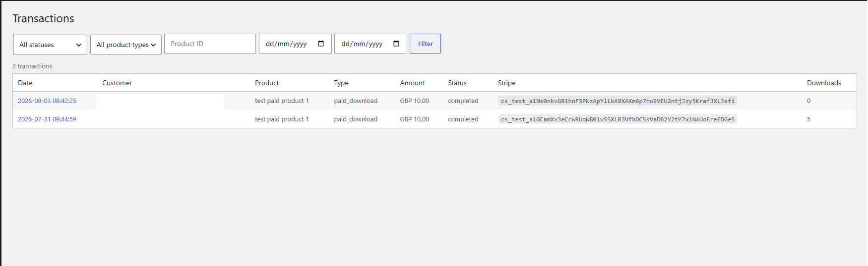The image size is (868, 266).
Task: Click the second dd/mm/yyyy date field
Action: (371, 44)
